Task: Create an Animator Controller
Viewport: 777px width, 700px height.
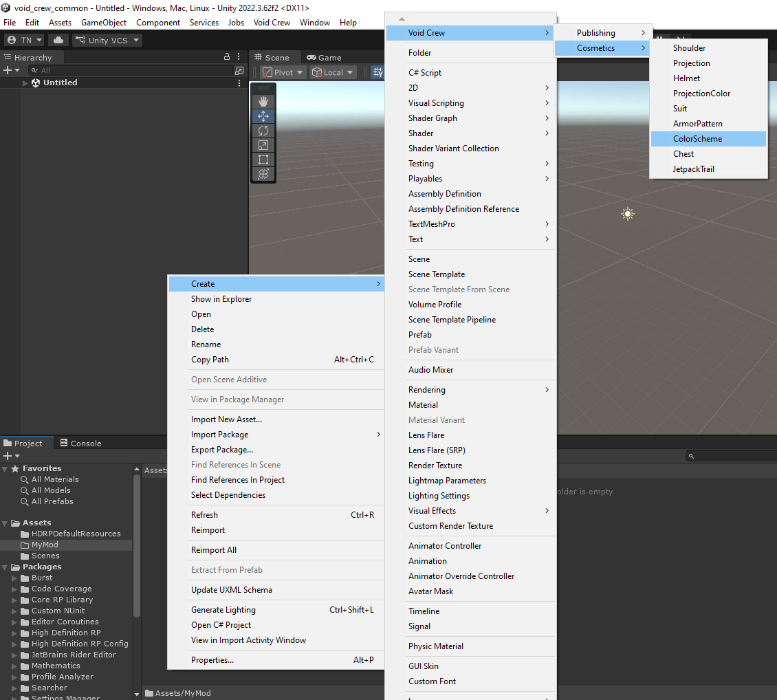Action: click(470, 545)
